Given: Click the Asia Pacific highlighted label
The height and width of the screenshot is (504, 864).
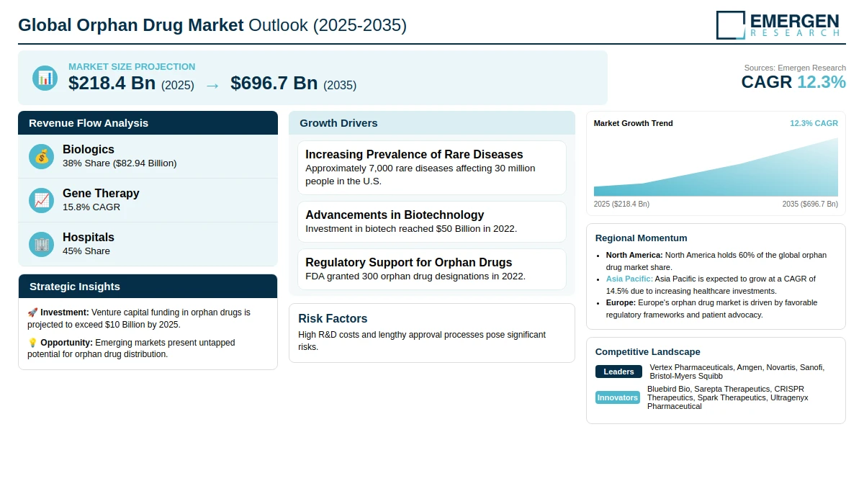Looking at the screenshot, I should point(629,279).
